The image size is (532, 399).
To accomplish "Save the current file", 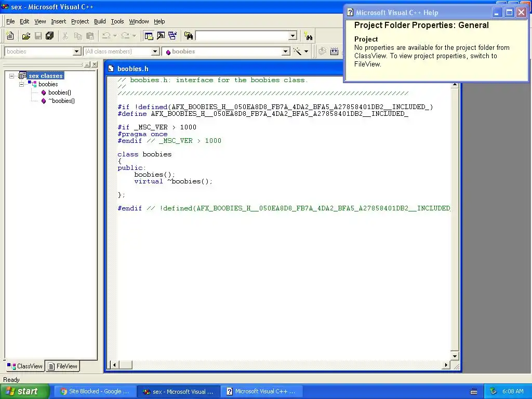I will pyautogui.click(x=38, y=36).
